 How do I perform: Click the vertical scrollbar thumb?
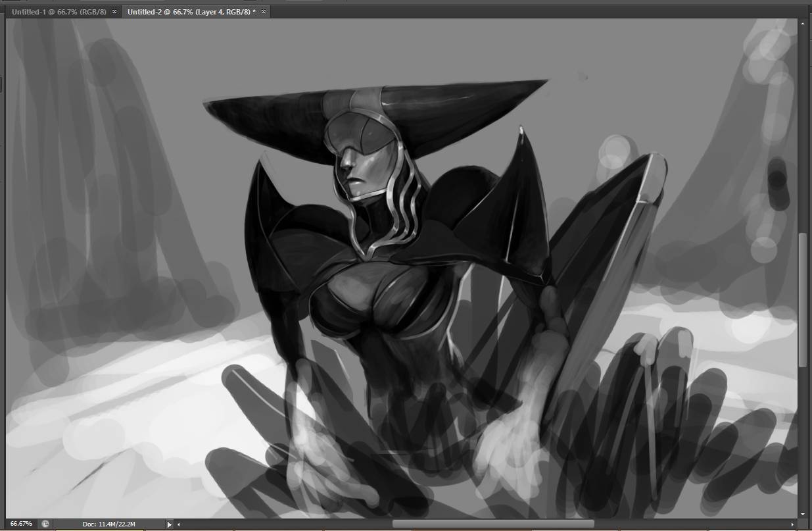pos(803,300)
